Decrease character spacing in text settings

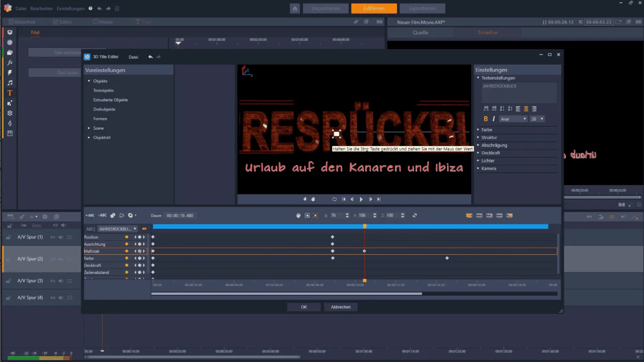coord(494,108)
